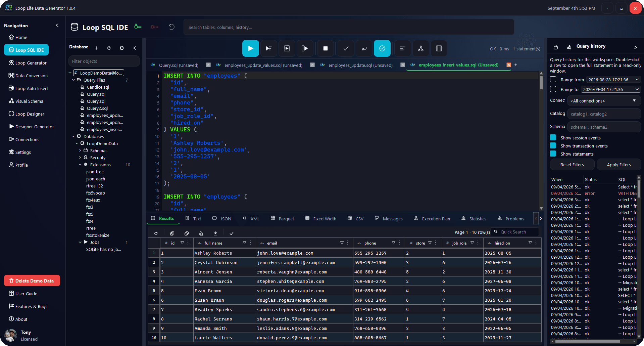644x346 pixels.
Task: Toggle Show transaction events checkbox
Action: click(x=553, y=145)
